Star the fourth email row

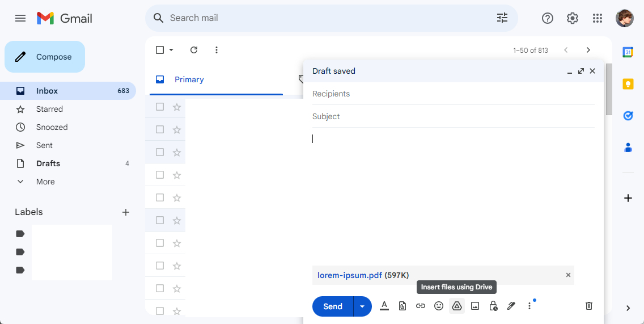coord(177,175)
